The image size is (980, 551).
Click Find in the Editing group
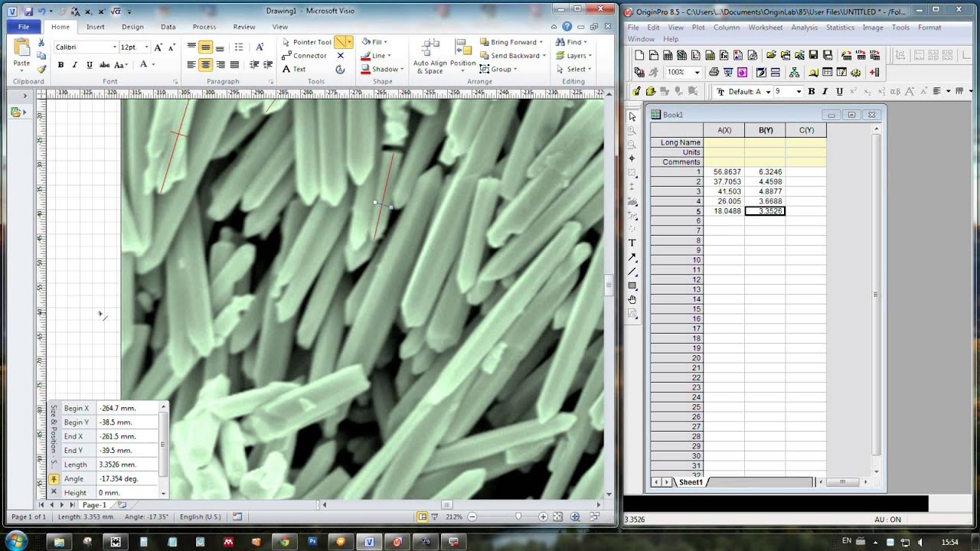571,42
